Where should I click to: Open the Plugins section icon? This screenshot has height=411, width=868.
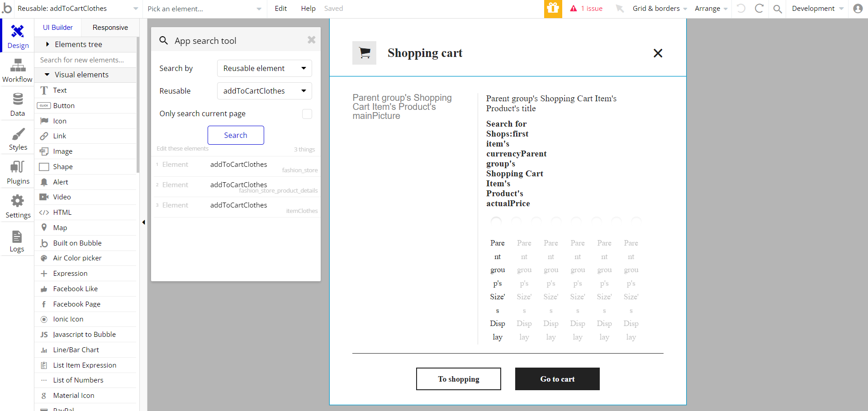tap(18, 168)
